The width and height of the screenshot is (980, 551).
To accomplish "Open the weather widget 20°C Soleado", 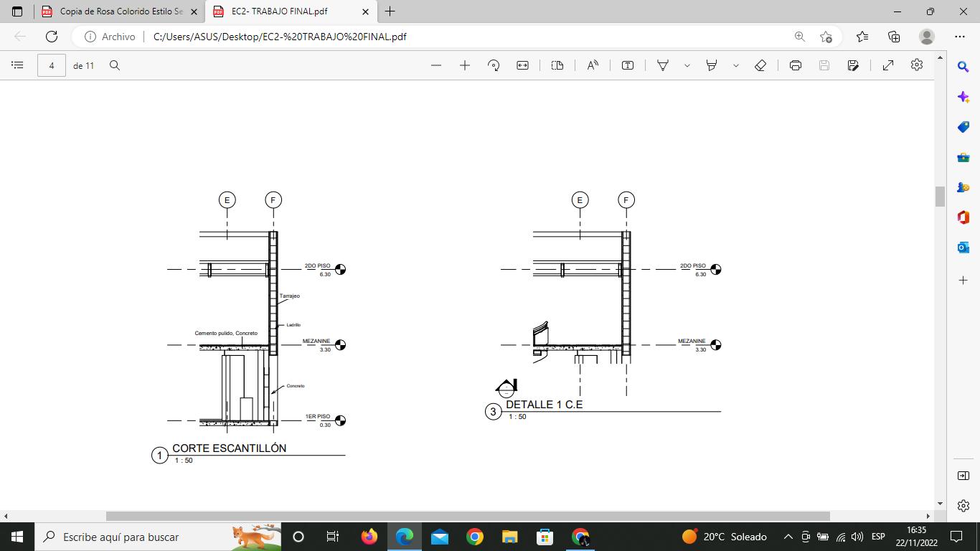I will pos(724,537).
